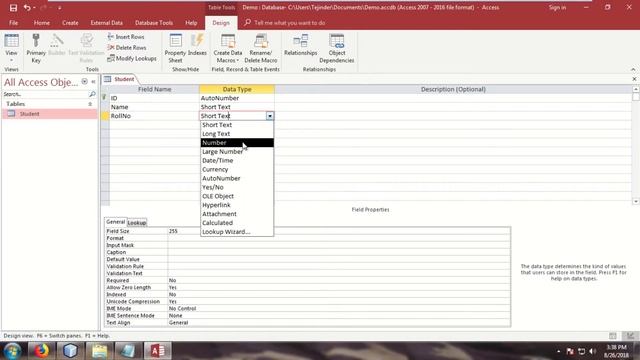Click the Customize Quick Access Toolbar arrow
This screenshot has width=640, height=360.
(60, 8)
